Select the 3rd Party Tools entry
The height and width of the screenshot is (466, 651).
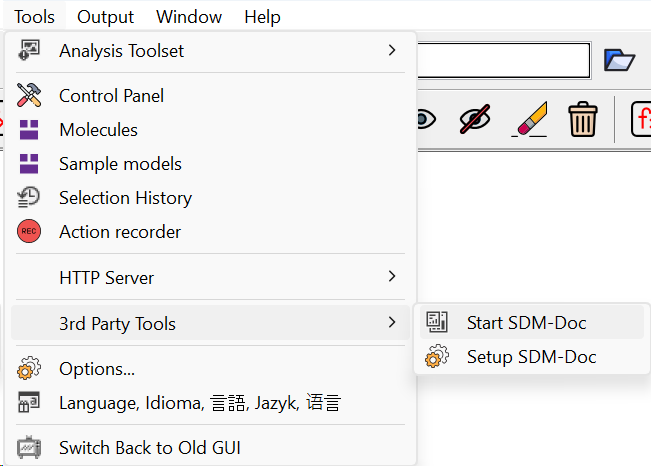210,324
